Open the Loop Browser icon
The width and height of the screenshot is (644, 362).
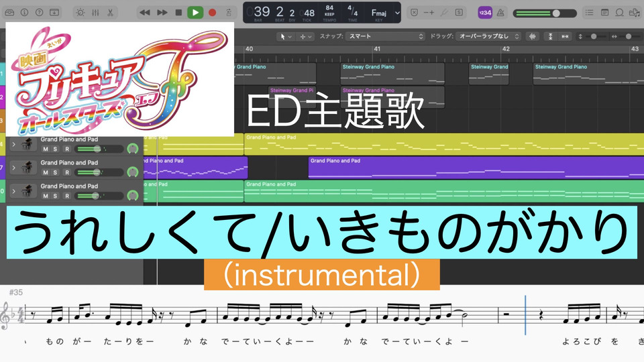coord(619,13)
